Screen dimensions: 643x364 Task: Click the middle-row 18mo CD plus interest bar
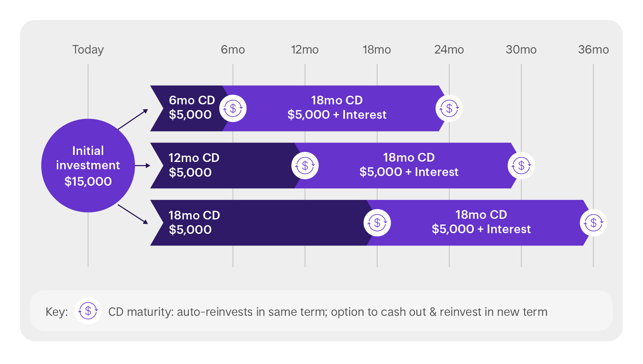(409, 166)
